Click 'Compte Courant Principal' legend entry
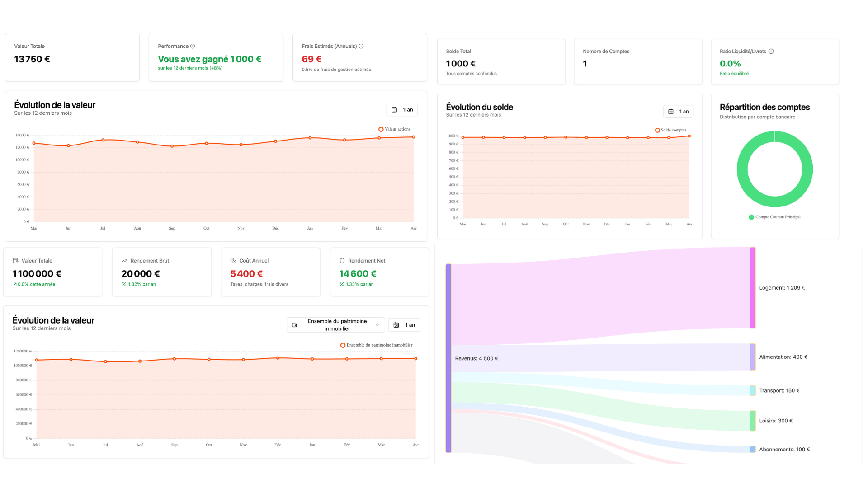Screen dimensions: 868x488 774,217
